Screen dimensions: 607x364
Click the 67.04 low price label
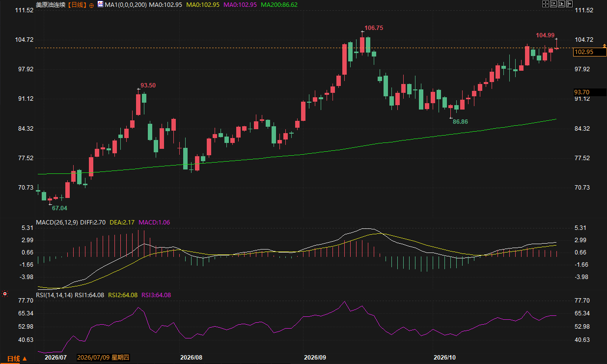coord(60,208)
